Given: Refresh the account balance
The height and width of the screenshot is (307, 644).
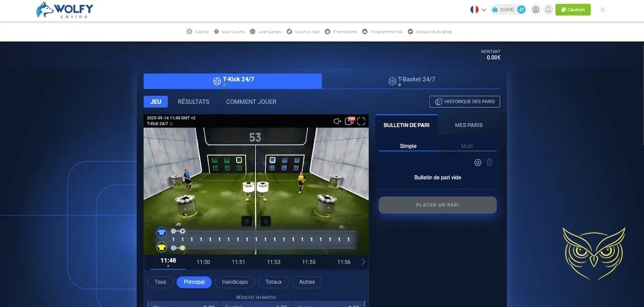Looking at the screenshot, I should tap(521, 10).
